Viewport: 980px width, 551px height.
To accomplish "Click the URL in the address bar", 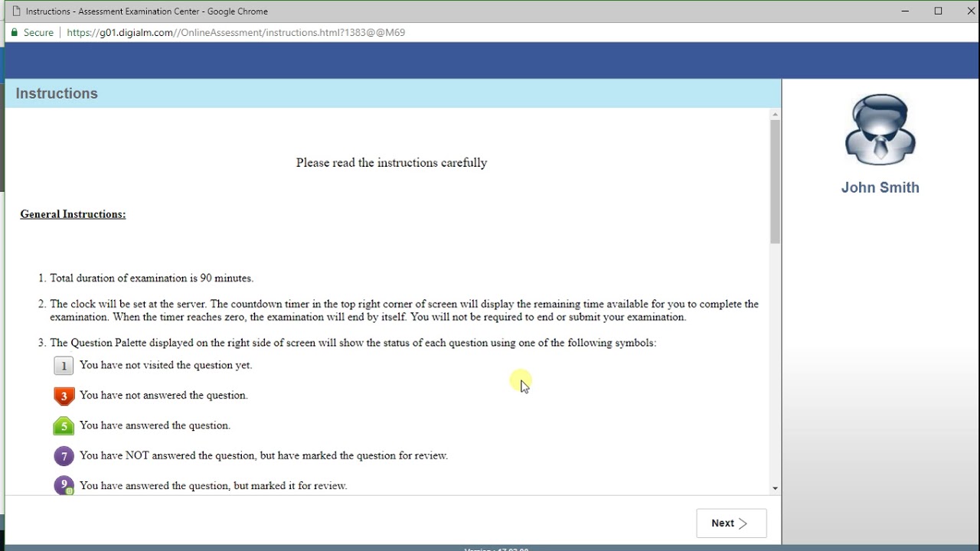I will (236, 33).
